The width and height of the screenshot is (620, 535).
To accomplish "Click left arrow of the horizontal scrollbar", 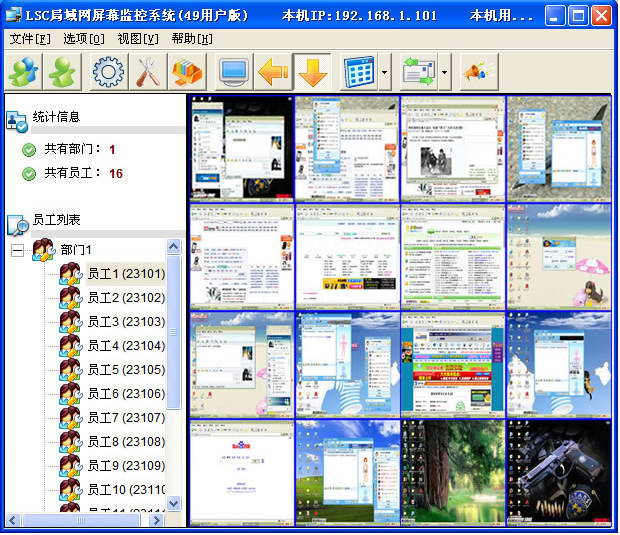I will tap(12, 520).
